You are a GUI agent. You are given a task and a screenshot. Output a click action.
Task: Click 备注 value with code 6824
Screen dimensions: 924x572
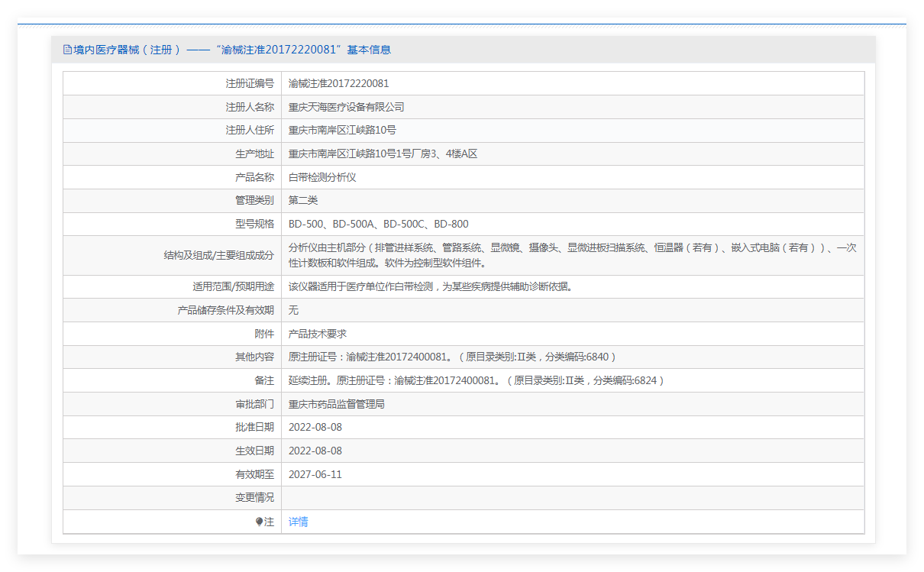[476, 380]
